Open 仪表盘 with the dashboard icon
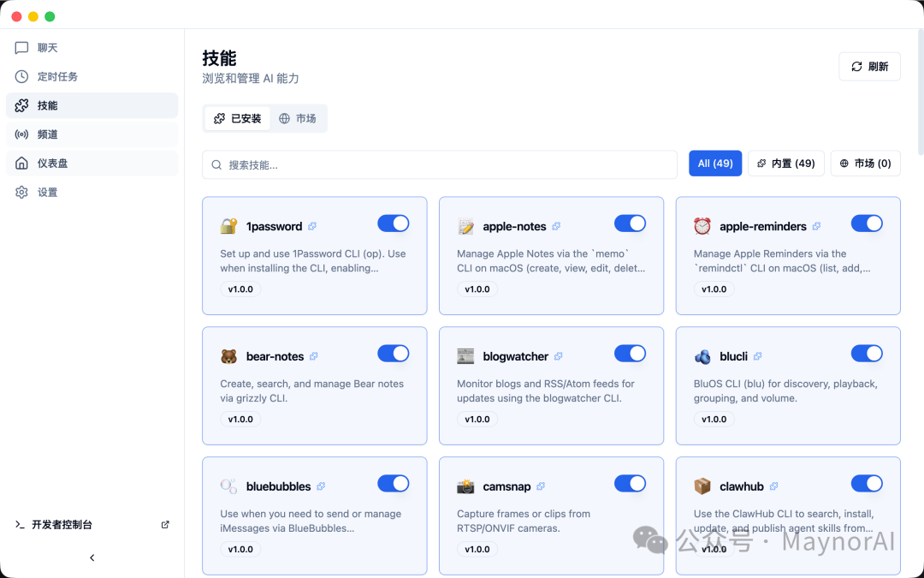This screenshot has width=924, height=578. pyautogui.click(x=21, y=163)
